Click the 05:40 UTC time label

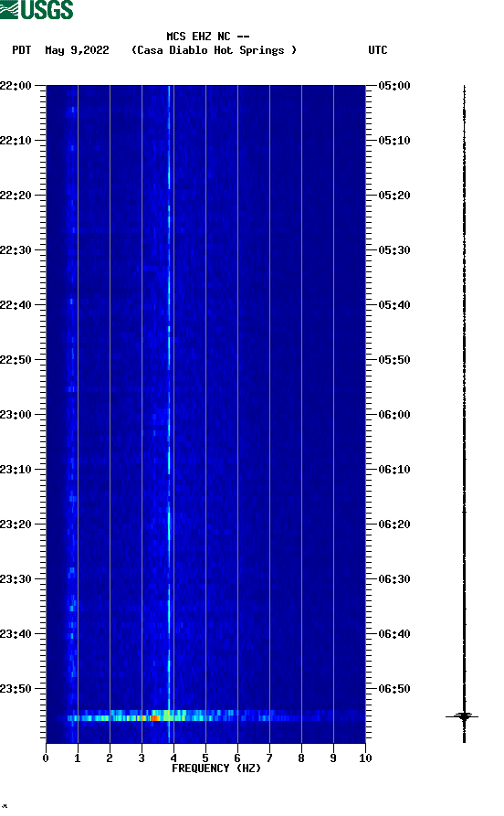point(394,305)
